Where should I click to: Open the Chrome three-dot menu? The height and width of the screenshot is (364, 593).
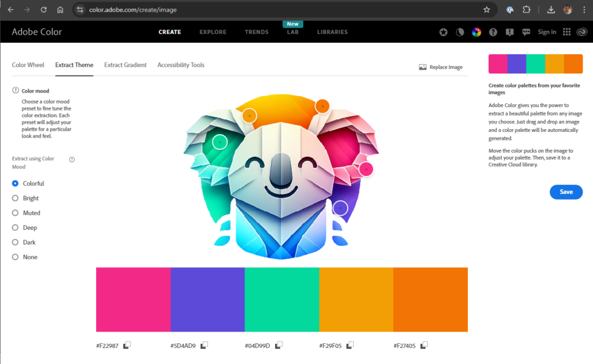(x=584, y=10)
